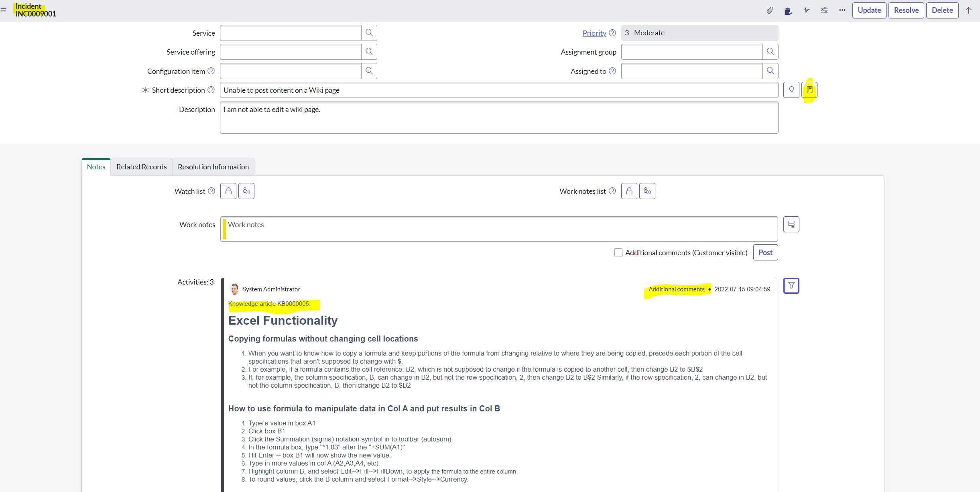Click the create favorite clipboard icon
980x492 pixels.
[788, 10]
